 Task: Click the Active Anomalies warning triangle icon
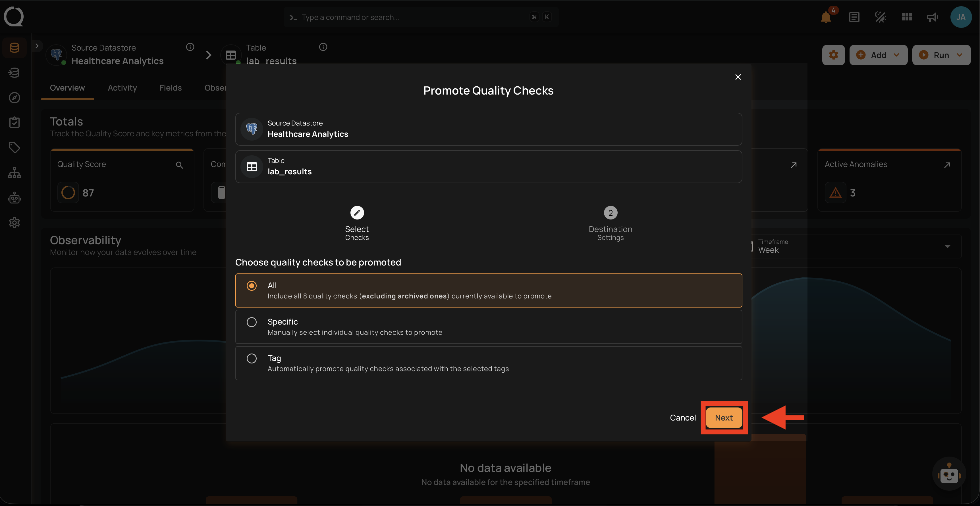pos(835,193)
